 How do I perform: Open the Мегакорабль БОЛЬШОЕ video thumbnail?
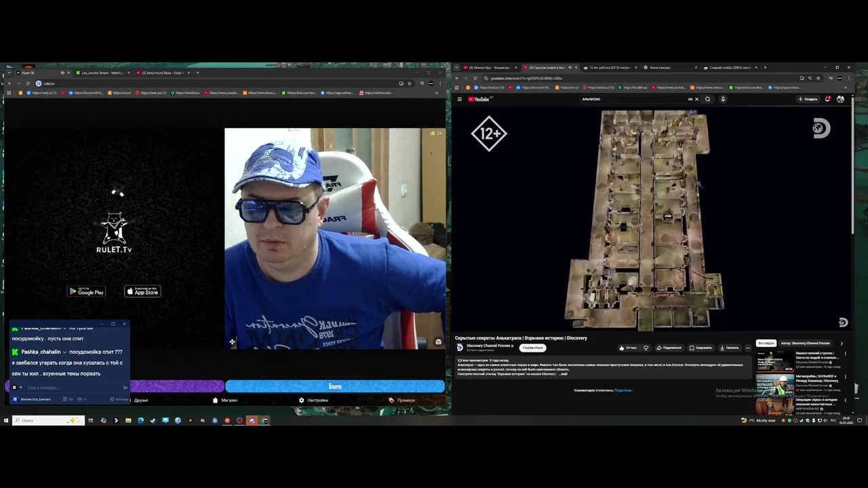pyautogui.click(x=774, y=385)
